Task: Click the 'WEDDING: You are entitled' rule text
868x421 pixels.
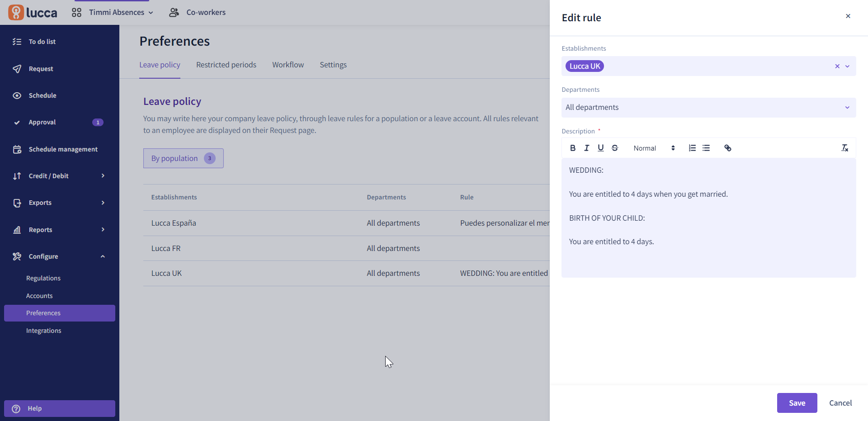Action: (x=504, y=273)
